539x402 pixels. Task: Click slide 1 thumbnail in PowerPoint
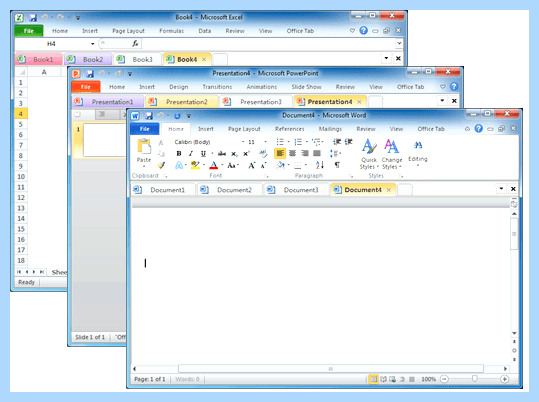tap(104, 140)
